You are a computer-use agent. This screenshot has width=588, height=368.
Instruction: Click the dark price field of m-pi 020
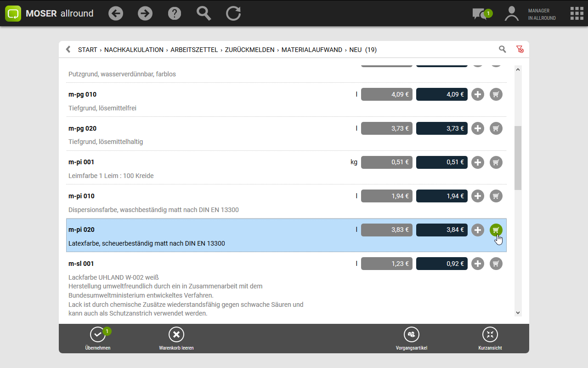(x=441, y=230)
